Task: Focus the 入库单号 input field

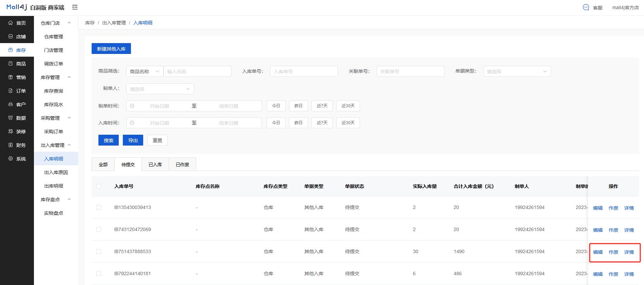Action: (304, 71)
